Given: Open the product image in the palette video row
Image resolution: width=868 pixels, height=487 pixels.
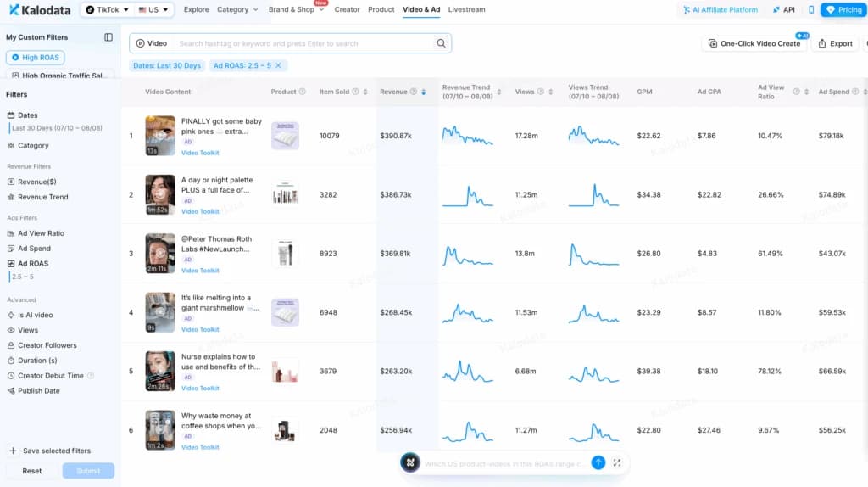Looking at the screenshot, I should click(x=285, y=194).
